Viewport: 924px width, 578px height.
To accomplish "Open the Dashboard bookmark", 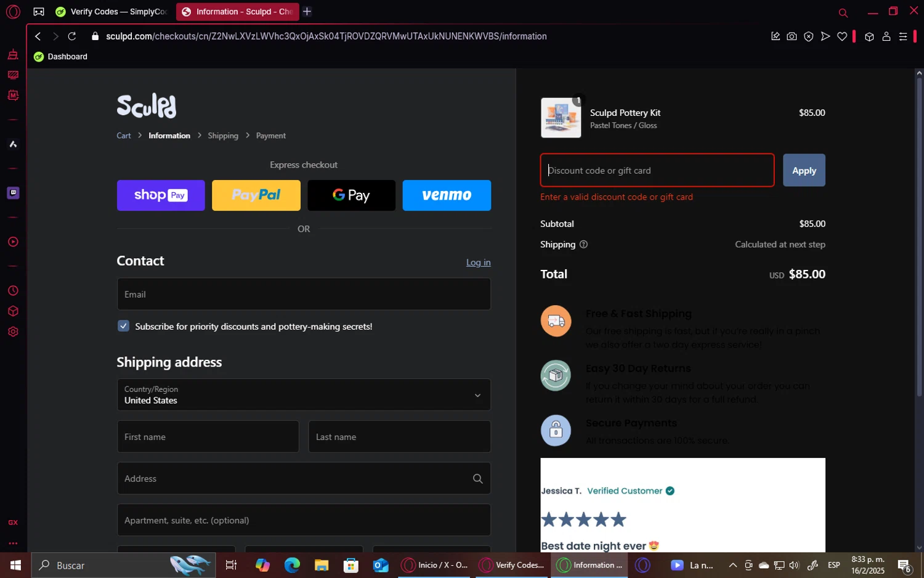I will point(60,57).
